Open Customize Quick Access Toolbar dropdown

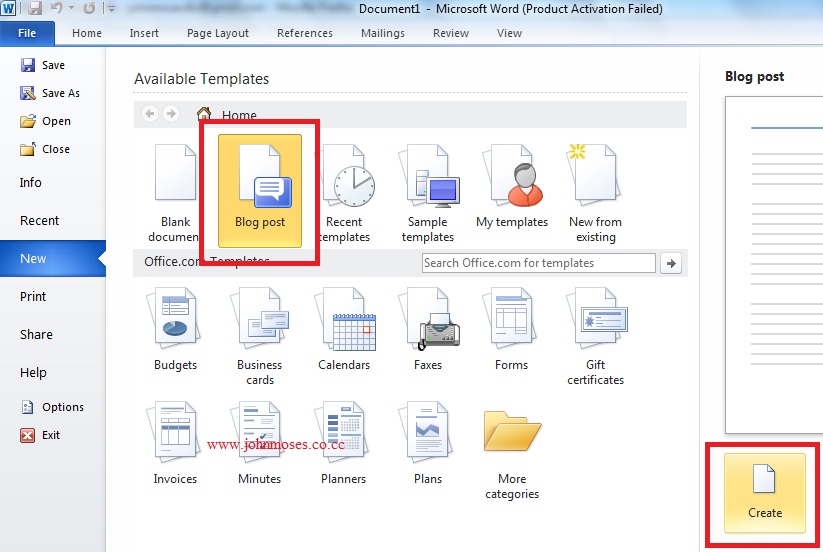110,8
